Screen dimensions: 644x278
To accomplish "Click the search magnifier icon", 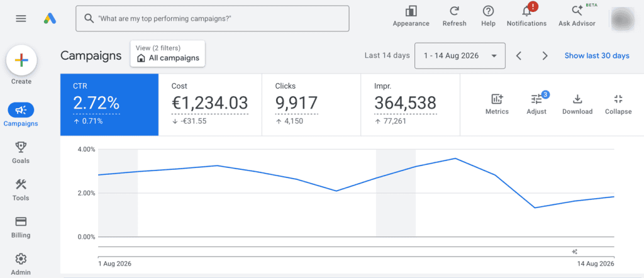I will click(89, 18).
